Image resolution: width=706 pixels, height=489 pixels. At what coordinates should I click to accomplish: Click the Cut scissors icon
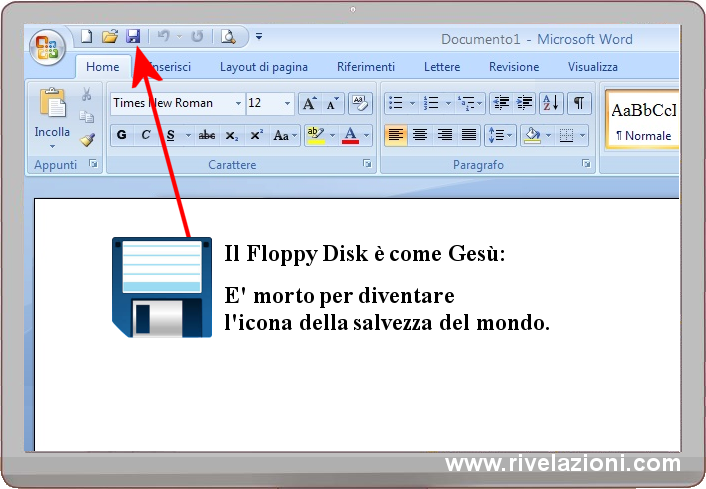tap(87, 95)
